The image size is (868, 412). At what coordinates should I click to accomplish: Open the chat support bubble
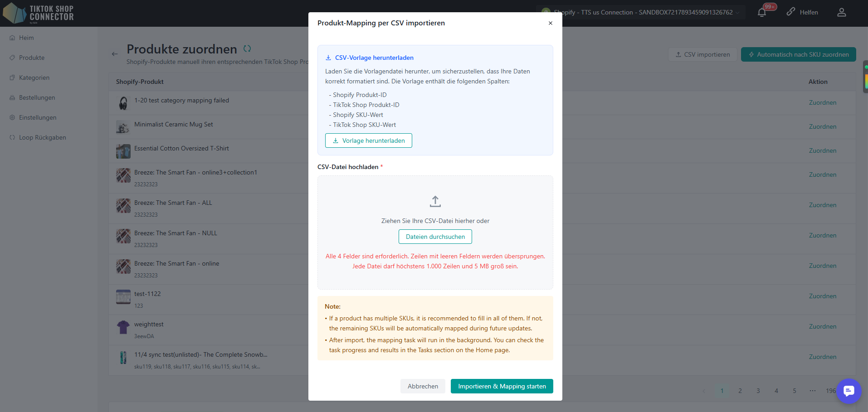[x=848, y=391]
